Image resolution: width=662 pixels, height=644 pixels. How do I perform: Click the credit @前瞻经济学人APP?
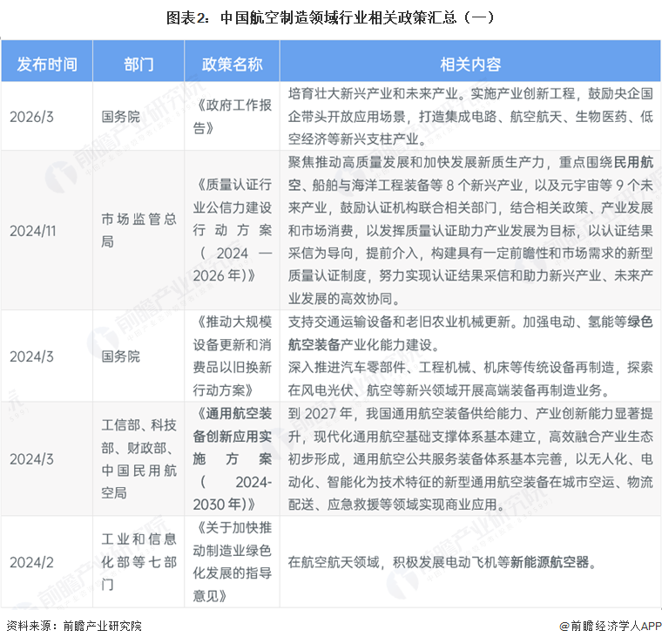[610, 627]
